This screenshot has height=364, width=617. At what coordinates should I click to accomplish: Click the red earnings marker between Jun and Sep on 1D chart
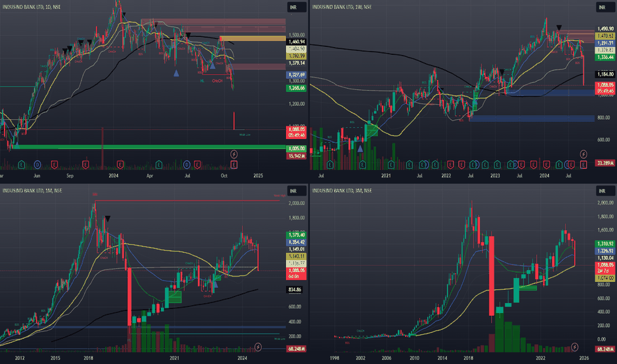tap(54, 165)
